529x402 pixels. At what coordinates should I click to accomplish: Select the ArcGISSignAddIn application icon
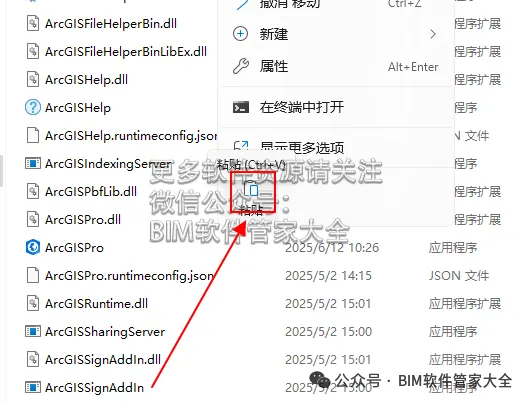point(33,387)
